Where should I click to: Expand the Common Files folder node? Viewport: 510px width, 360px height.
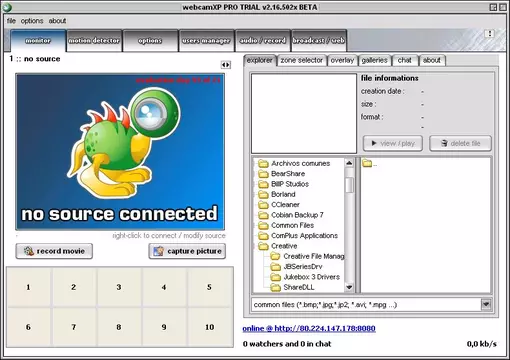(255, 225)
